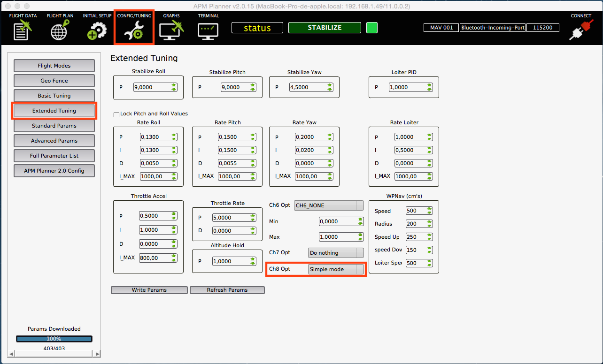Open the Geo Fence section
This screenshot has width=603, height=364.
pyautogui.click(x=54, y=81)
